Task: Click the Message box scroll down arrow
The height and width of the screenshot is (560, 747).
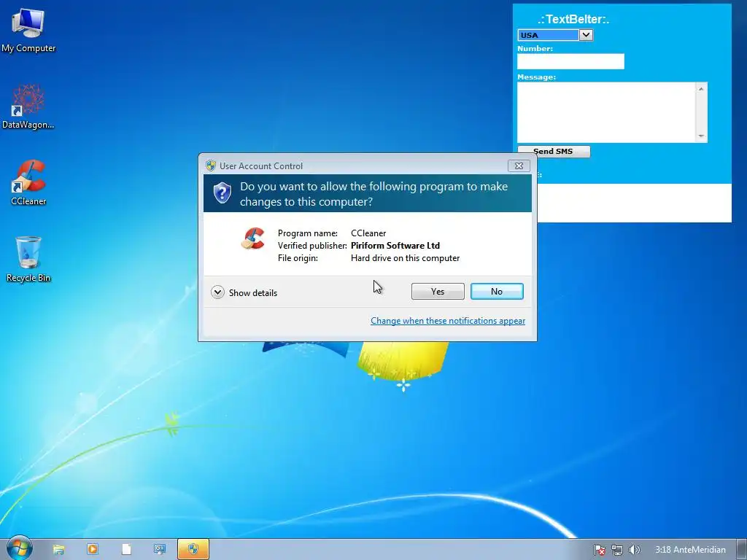Action: click(x=701, y=136)
